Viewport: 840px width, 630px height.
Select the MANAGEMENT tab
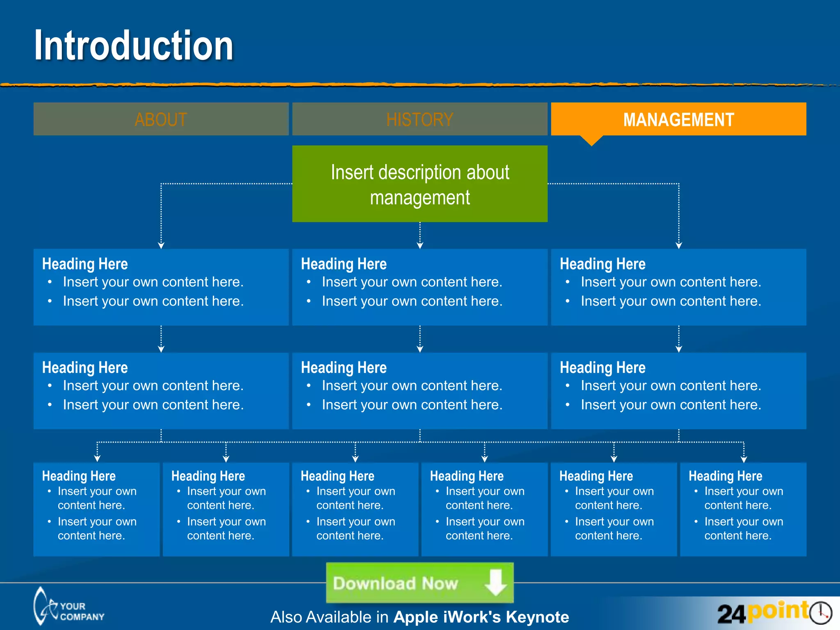(678, 119)
